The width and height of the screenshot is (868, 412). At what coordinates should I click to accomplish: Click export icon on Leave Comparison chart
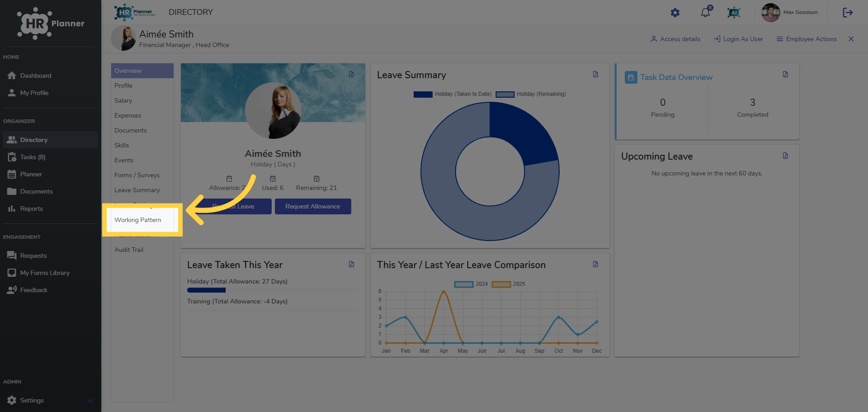point(596,264)
